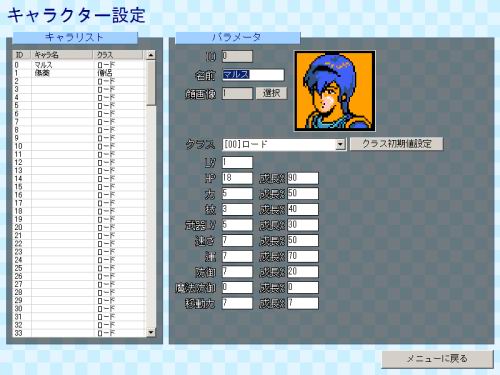Click the 速さ growth field
This screenshot has width=500, height=375.
(303, 241)
